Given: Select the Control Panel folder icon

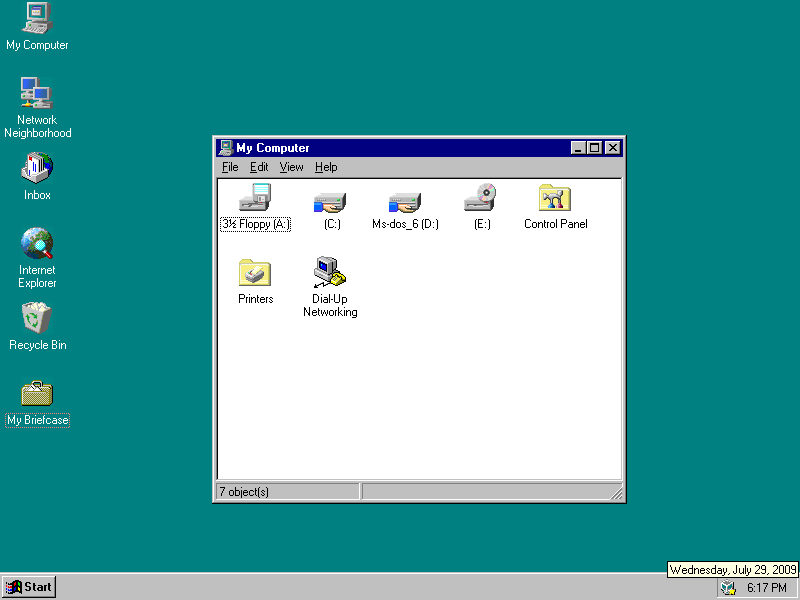Looking at the screenshot, I should coord(555,197).
